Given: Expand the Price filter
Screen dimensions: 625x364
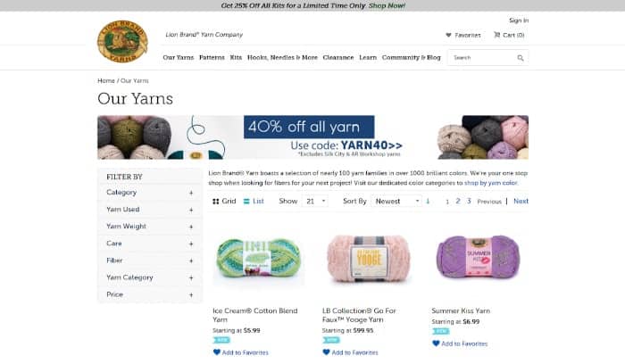Looking at the screenshot, I should 150,294.
